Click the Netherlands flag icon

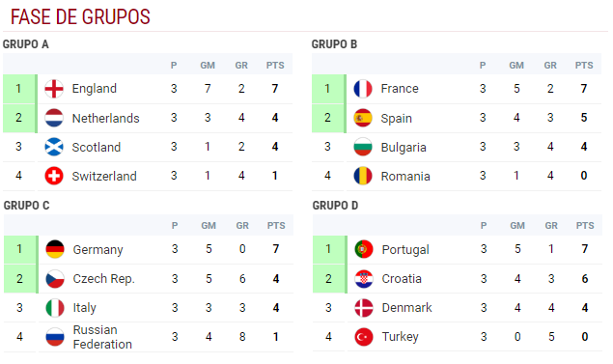click(54, 118)
